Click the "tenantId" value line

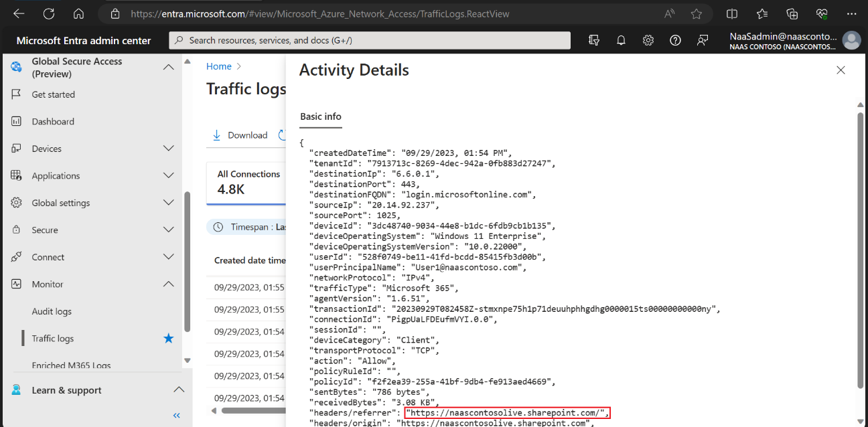coord(432,163)
